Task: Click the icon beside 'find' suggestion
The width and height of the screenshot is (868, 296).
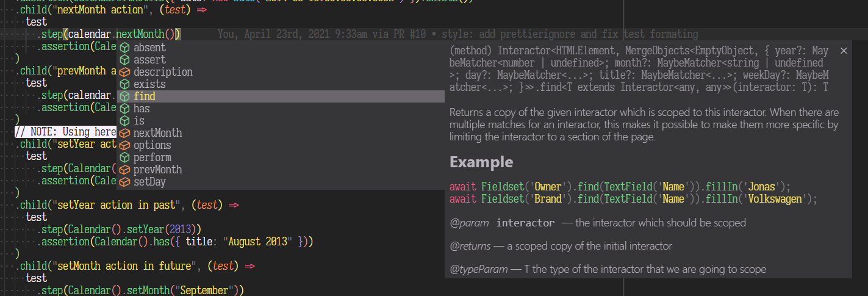Action: point(124,96)
